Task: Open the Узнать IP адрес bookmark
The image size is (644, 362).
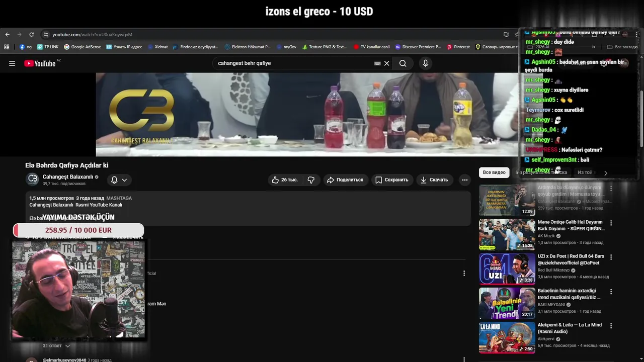Action: pos(124,47)
